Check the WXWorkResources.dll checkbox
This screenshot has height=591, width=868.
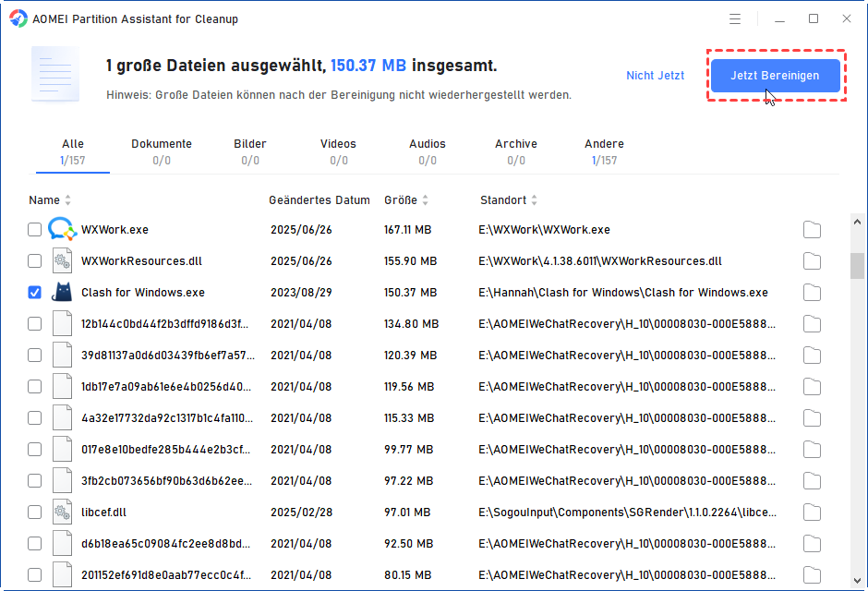tap(34, 260)
